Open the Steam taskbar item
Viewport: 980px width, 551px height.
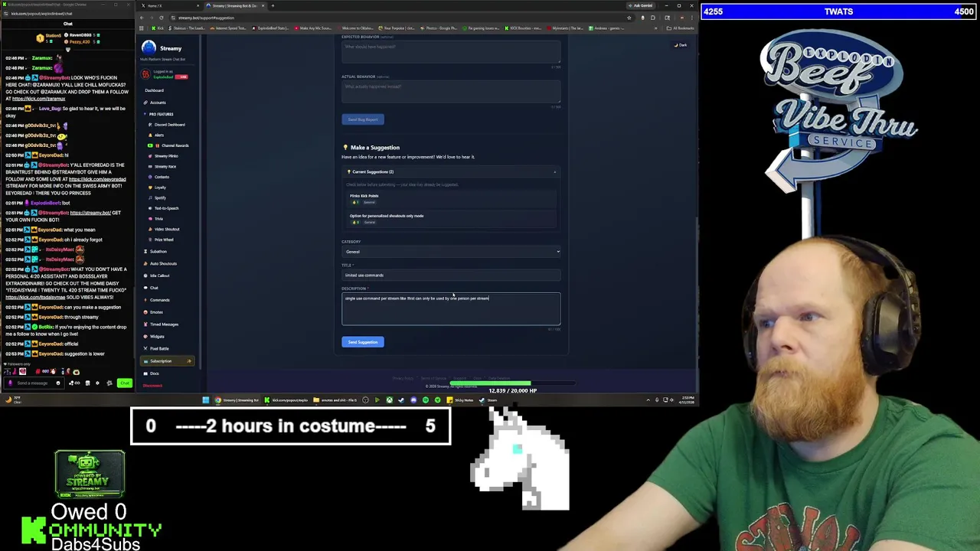489,399
